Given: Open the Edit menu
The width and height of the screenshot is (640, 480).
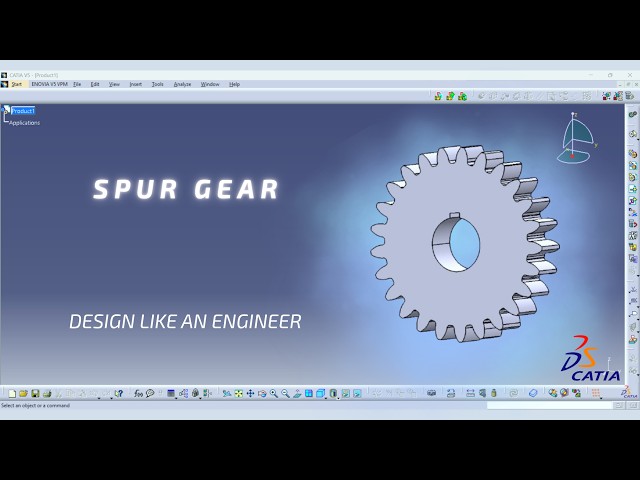Looking at the screenshot, I should pos(95,84).
